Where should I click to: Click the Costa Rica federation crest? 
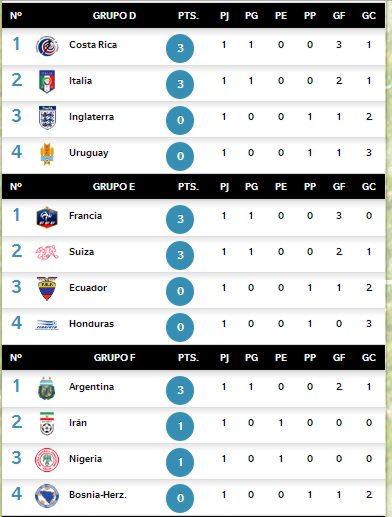(47, 46)
